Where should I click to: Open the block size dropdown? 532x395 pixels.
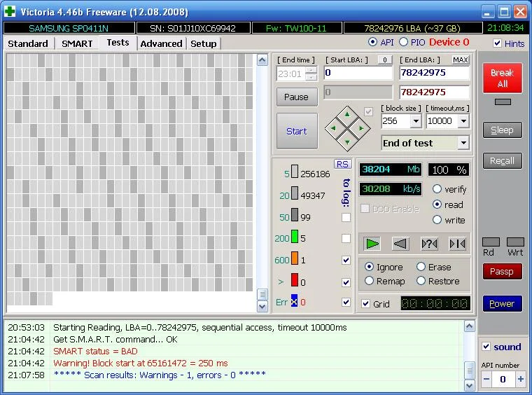[x=415, y=121]
